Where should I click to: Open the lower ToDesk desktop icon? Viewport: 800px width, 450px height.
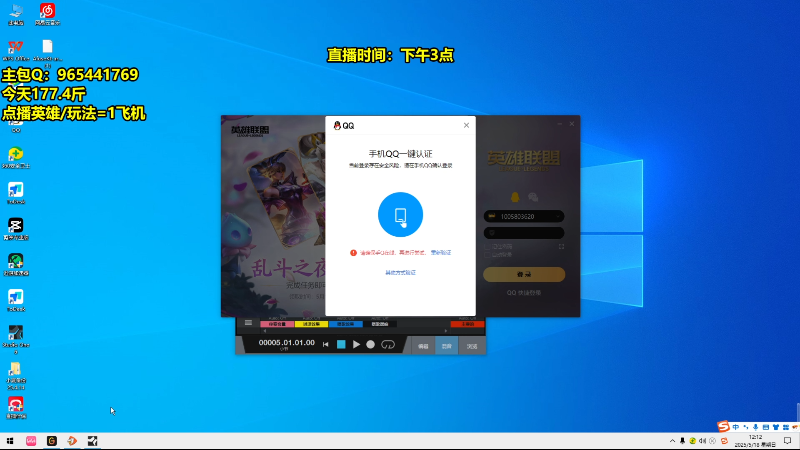click(x=16, y=300)
